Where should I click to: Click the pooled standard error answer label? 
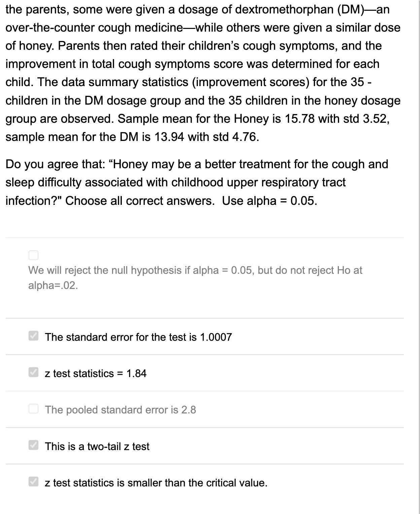click(121, 409)
